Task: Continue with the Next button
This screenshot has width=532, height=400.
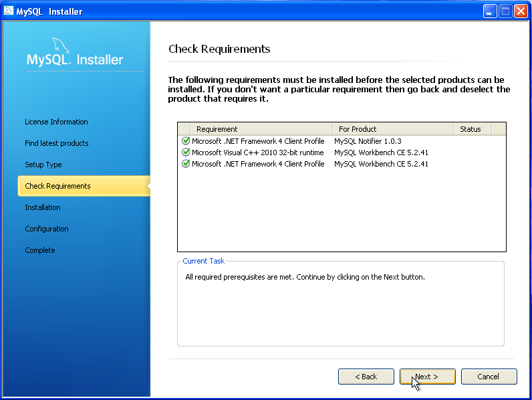Action: coord(427,377)
